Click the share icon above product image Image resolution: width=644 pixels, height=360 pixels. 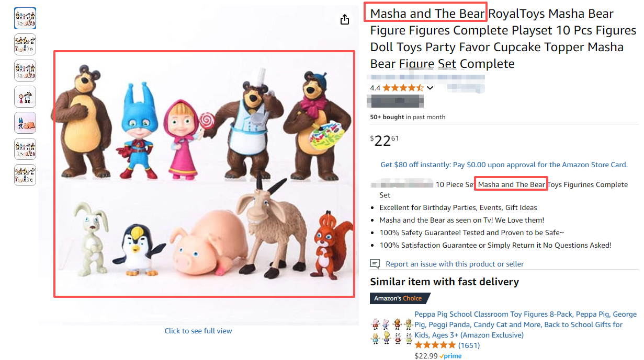click(x=344, y=19)
